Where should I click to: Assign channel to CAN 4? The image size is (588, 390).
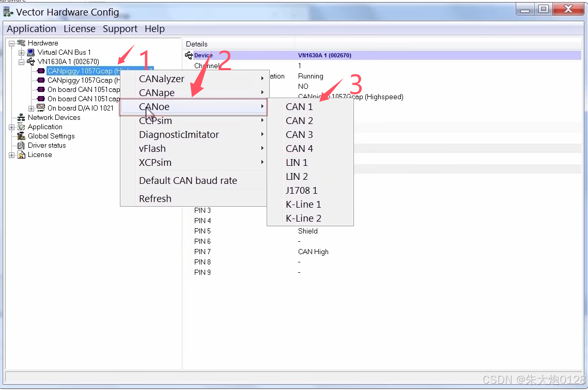click(x=310, y=148)
